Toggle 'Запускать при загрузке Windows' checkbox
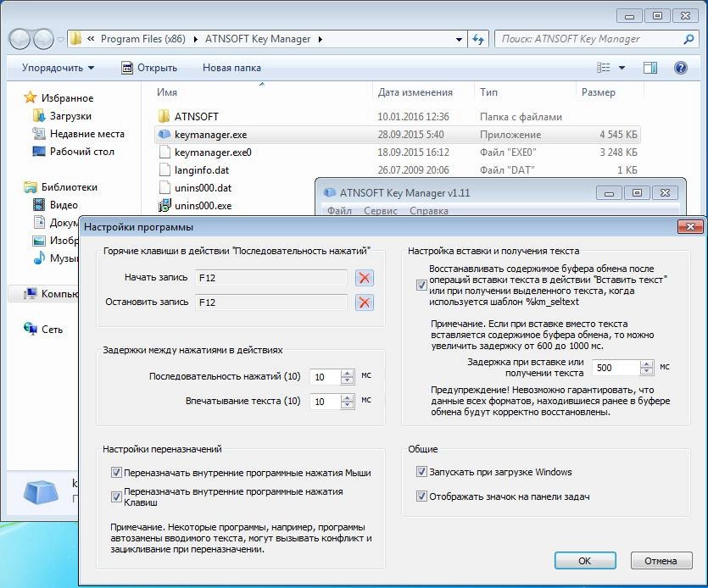The width and height of the screenshot is (708, 588). 421,472
